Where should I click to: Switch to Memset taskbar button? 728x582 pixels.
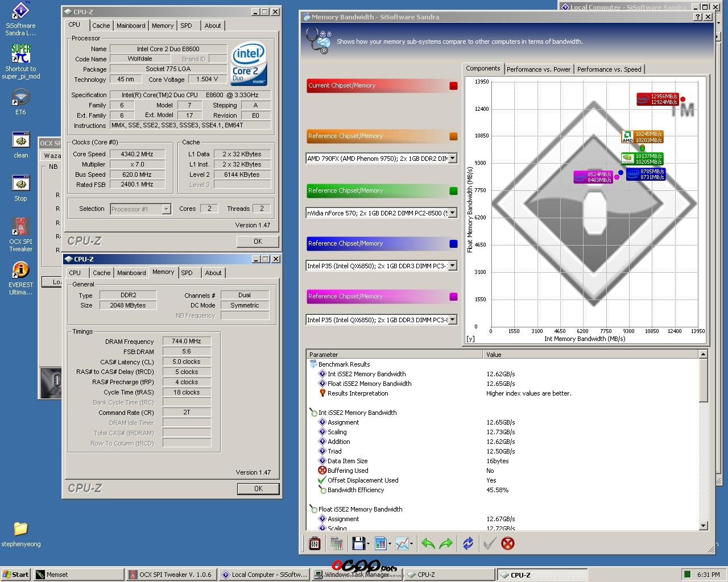(78, 575)
